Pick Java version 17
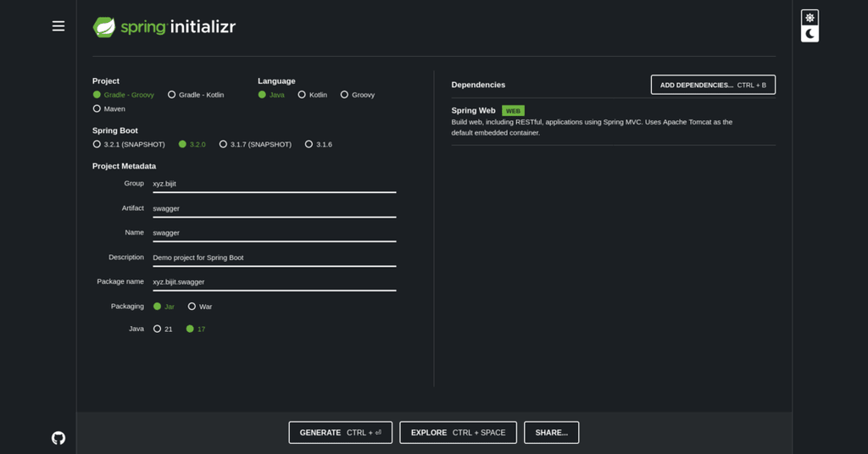This screenshot has height=454, width=868. [x=196, y=329]
